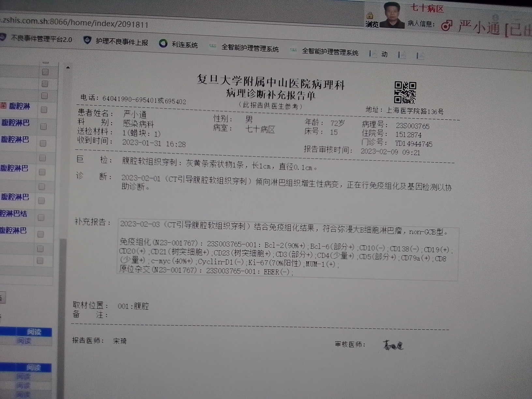Tick the bottommost checkbox in the list column
This screenshot has height=399, width=532.
coord(40,261)
